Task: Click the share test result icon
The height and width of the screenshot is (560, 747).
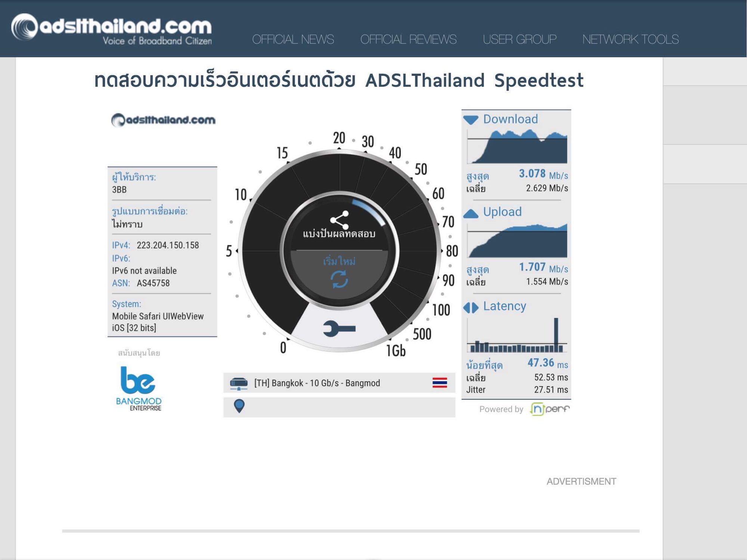Action: tap(340, 220)
